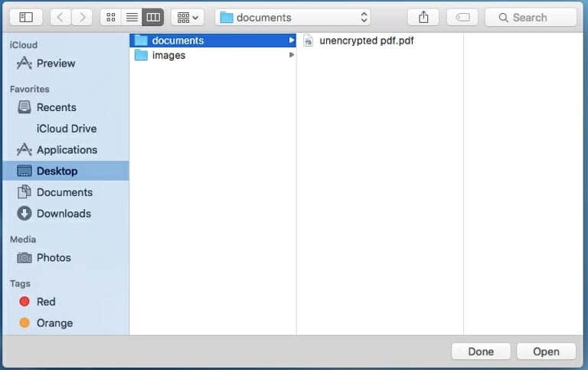The height and width of the screenshot is (370, 588).
Task: Open Photos under Media
Action: click(x=66, y=257)
